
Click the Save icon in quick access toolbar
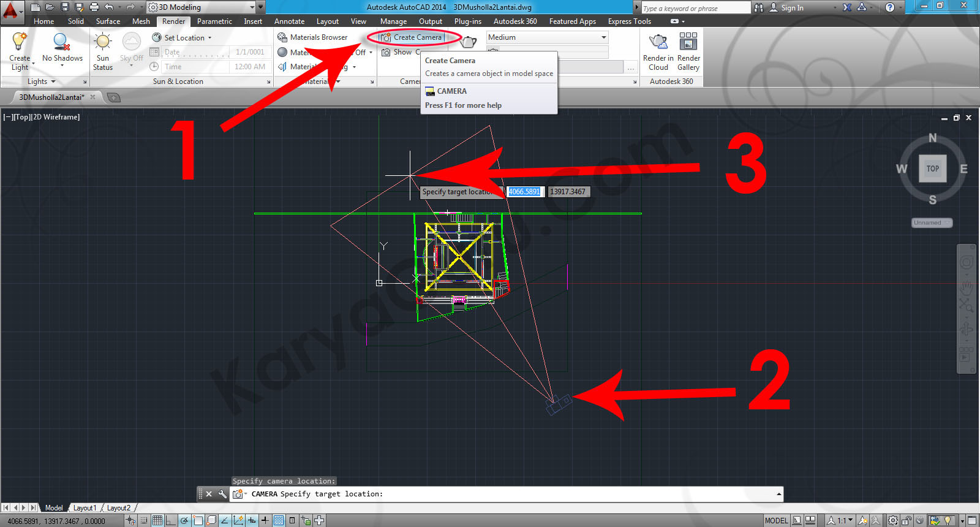[65, 7]
